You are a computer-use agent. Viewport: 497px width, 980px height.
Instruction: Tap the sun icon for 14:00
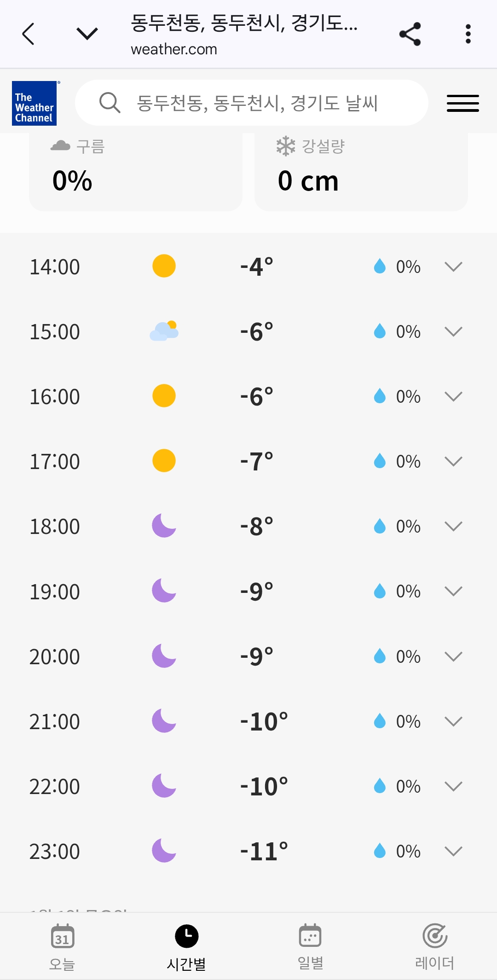click(x=164, y=266)
